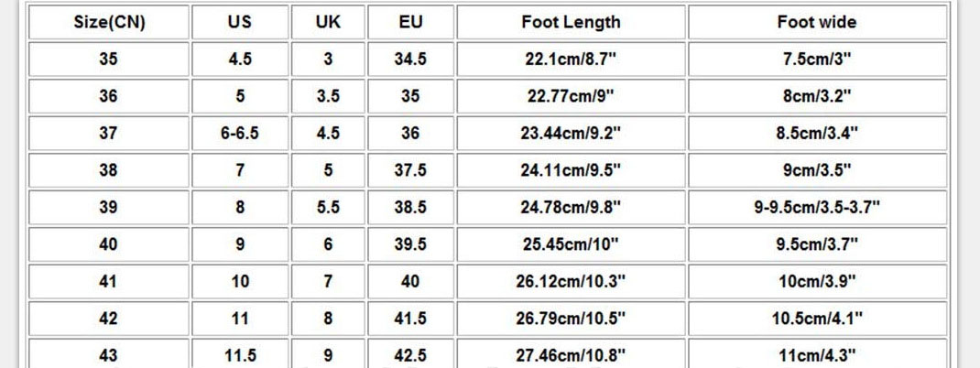The width and height of the screenshot is (980, 368).
Task: Select the 24.78cm/9.8" foot length cell
Action: tap(571, 208)
